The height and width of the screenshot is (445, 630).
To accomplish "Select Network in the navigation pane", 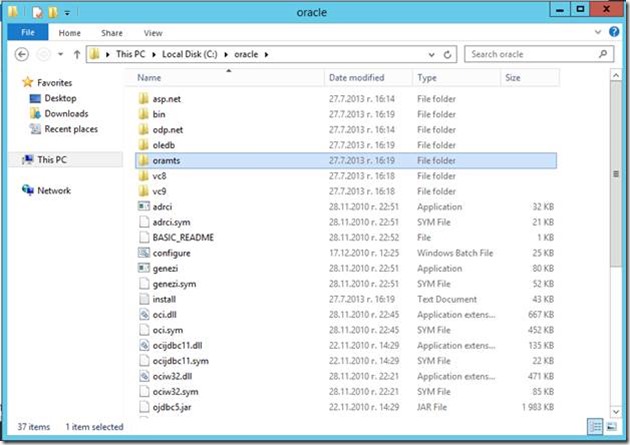I will tap(54, 190).
